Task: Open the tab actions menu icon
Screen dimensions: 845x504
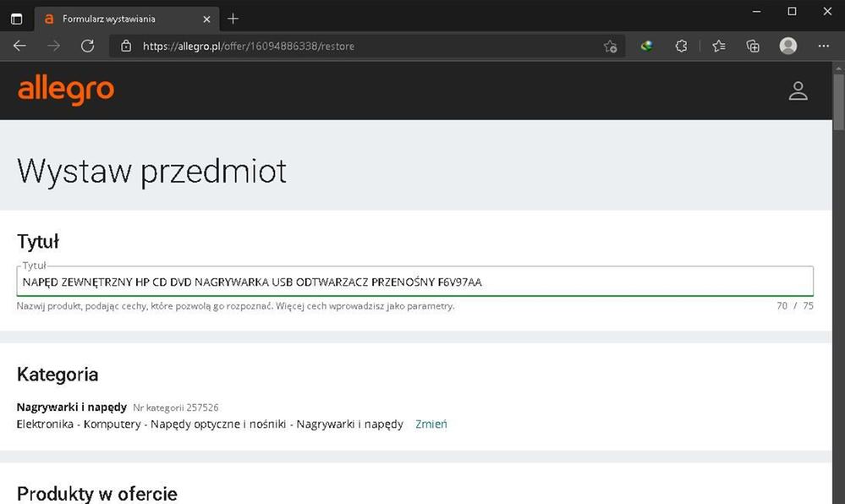Action: click(x=17, y=19)
